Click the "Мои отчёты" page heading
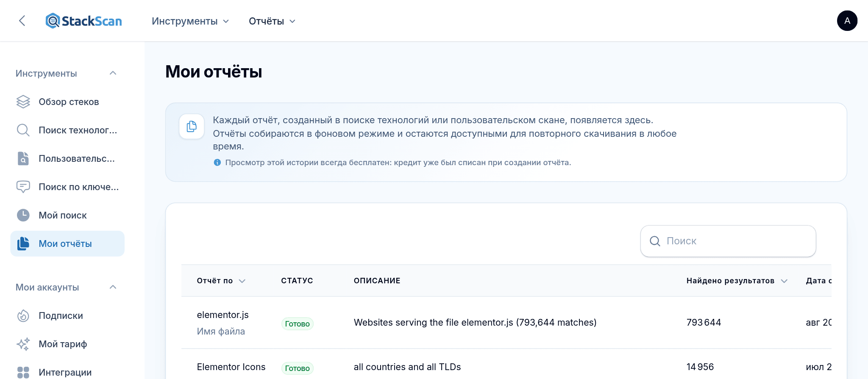The height and width of the screenshot is (379, 868). 214,72
